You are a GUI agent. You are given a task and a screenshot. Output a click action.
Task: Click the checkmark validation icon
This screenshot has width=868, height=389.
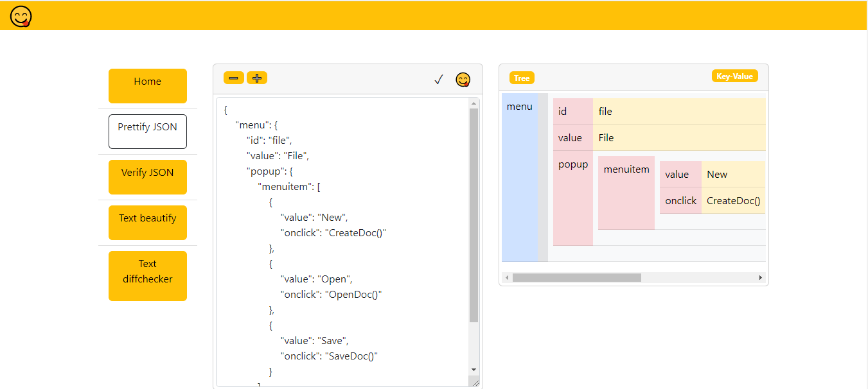[438, 80]
